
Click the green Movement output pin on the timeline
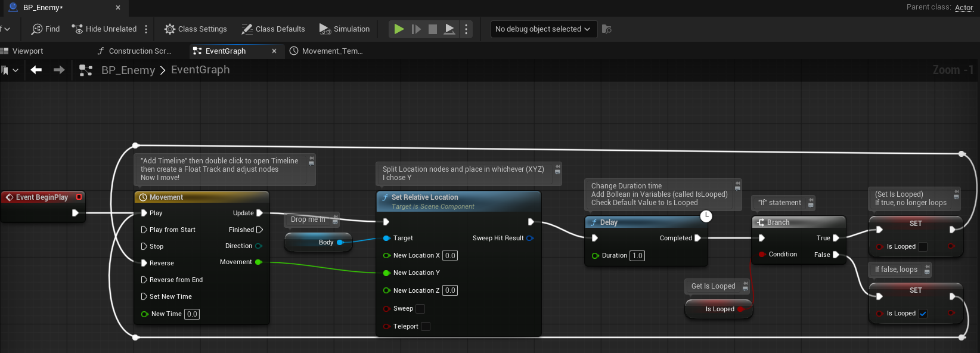coord(258,262)
